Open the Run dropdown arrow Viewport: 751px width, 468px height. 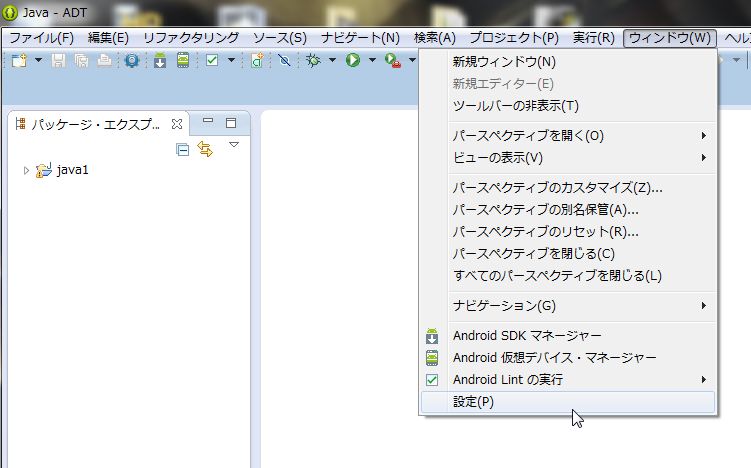tap(372, 60)
